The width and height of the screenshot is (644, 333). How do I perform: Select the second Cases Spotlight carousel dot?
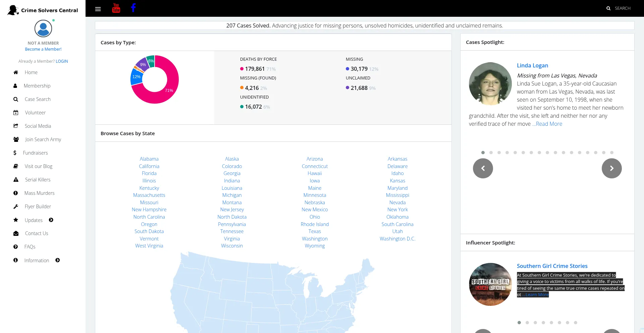click(x=491, y=153)
